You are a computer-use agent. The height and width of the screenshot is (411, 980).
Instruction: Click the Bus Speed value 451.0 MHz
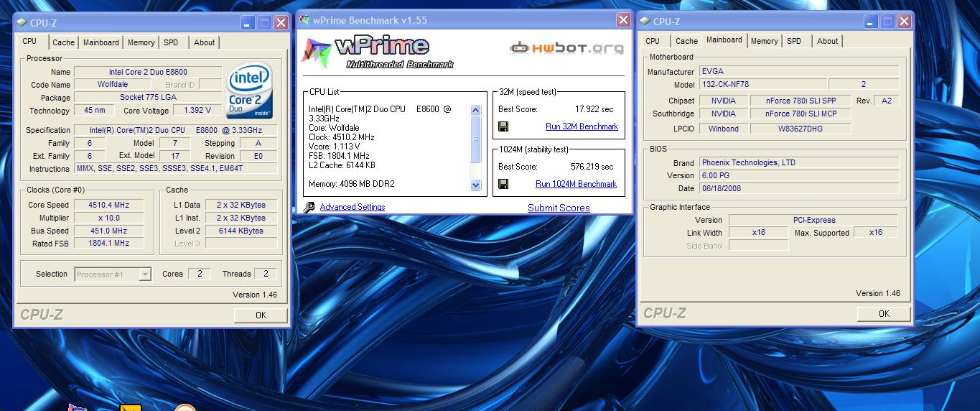click(x=108, y=231)
